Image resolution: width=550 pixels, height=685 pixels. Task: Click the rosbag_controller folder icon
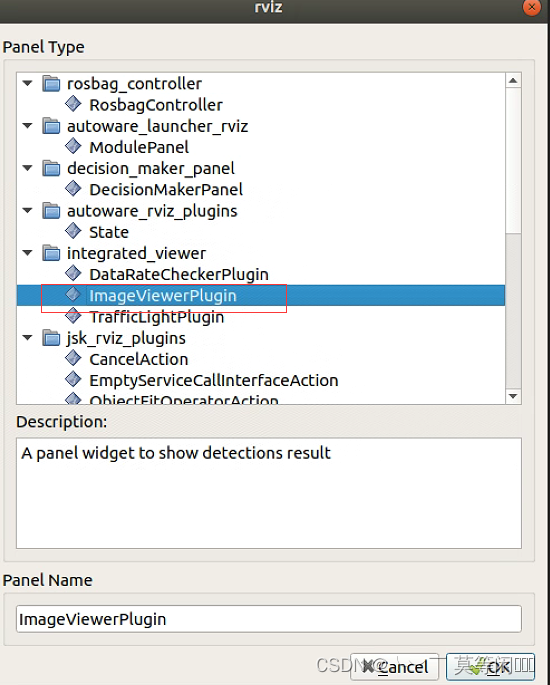point(51,83)
